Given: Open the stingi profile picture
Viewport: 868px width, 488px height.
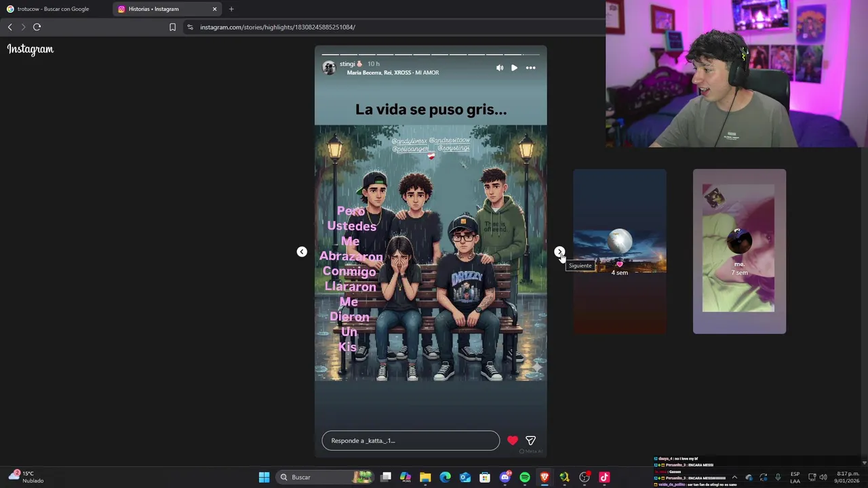Looking at the screenshot, I should click(329, 68).
